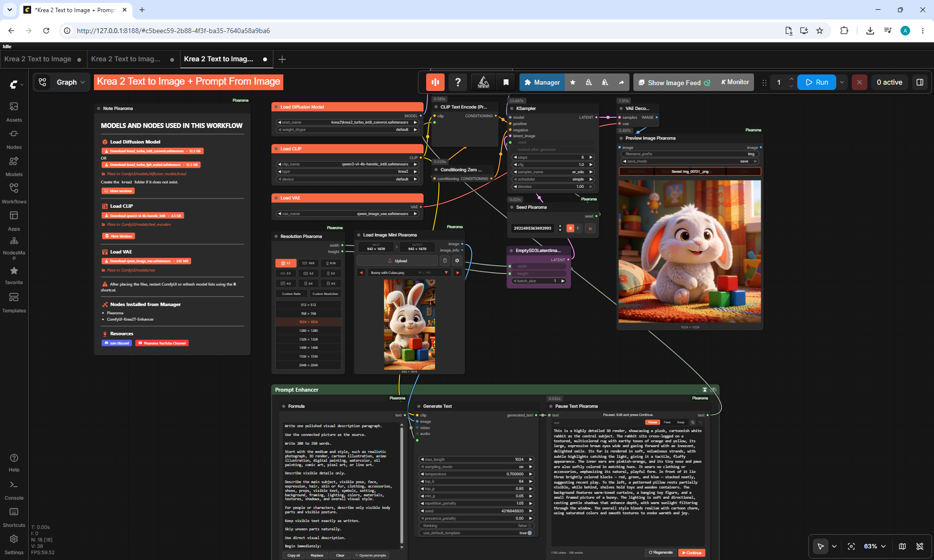Image resolution: width=934 pixels, height=560 pixels.
Task: Adjust the steps value in KSampler
Action: point(553,158)
